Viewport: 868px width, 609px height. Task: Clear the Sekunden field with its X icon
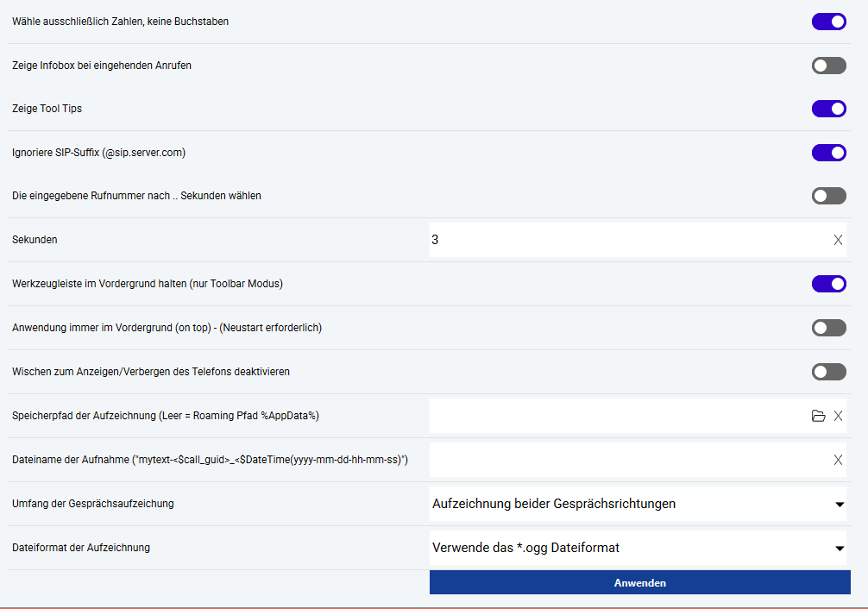[838, 240]
